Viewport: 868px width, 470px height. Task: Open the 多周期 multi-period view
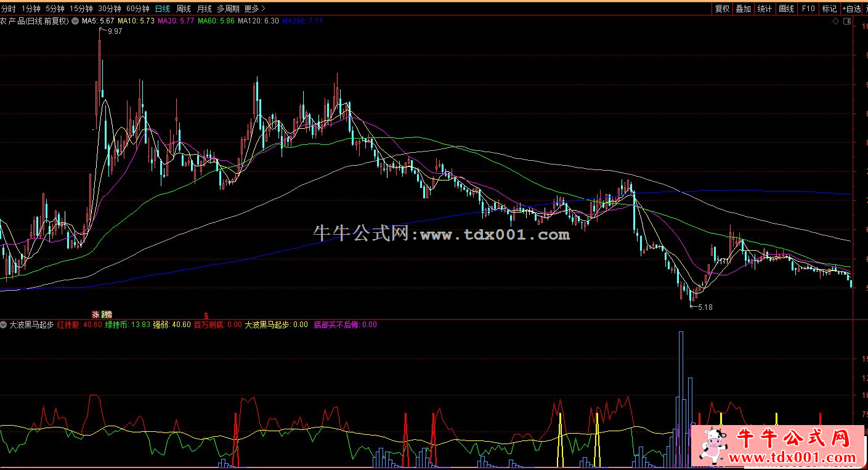[228, 9]
